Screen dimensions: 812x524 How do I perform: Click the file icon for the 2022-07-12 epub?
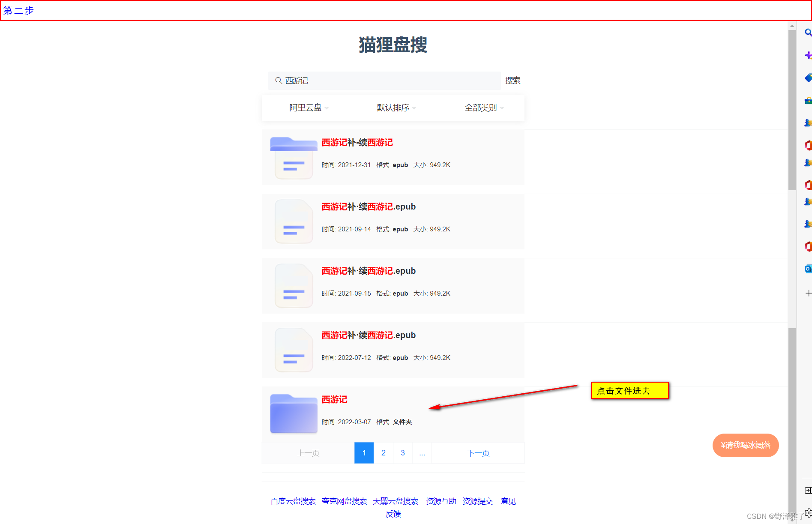click(294, 350)
